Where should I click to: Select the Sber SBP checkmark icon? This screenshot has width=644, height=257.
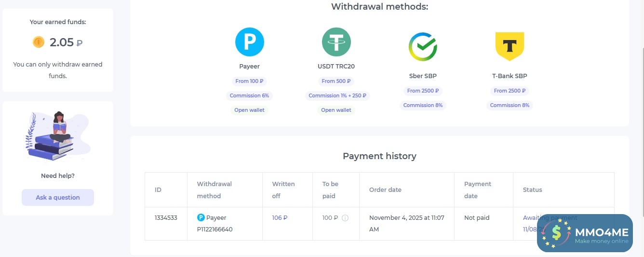[x=423, y=47]
